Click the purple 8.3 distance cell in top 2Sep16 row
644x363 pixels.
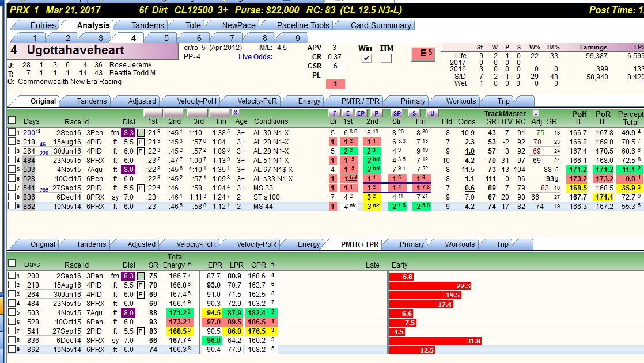(x=128, y=133)
